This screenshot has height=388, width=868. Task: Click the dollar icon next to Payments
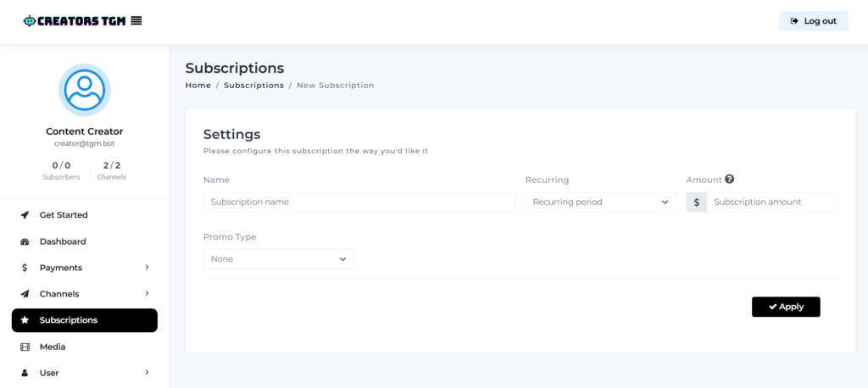25,268
